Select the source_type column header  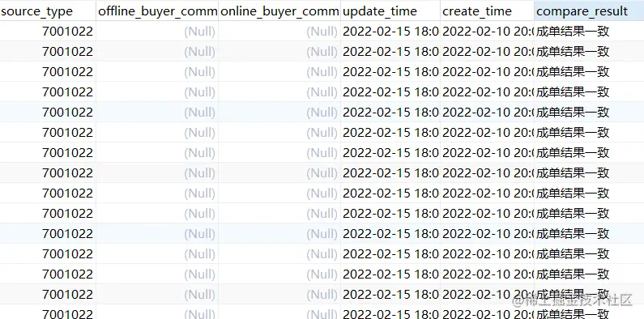click(x=48, y=11)
